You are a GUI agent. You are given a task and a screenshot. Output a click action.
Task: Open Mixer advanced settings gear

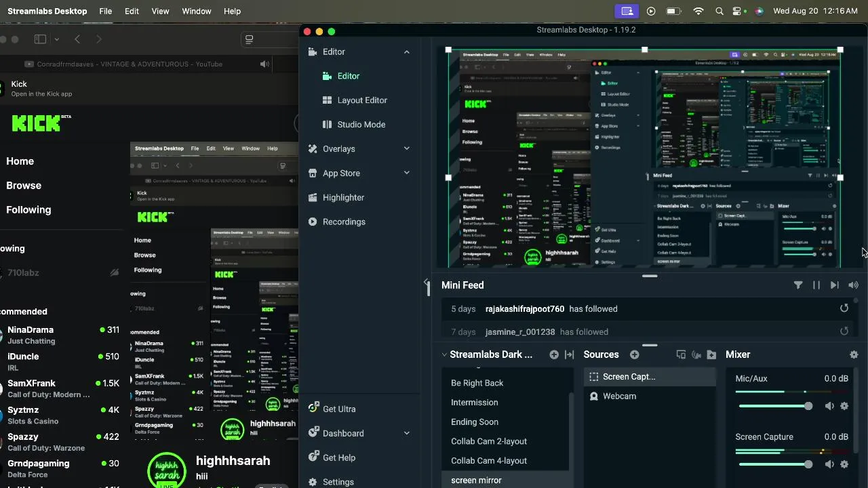click(854, 354)
